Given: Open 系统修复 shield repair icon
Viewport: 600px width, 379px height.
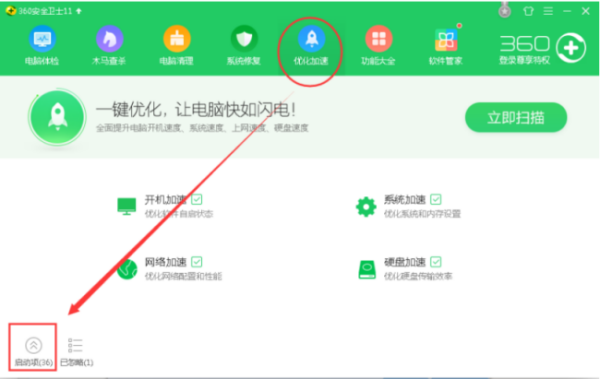Looking at the screenshot, I should (x=244, y=39).
